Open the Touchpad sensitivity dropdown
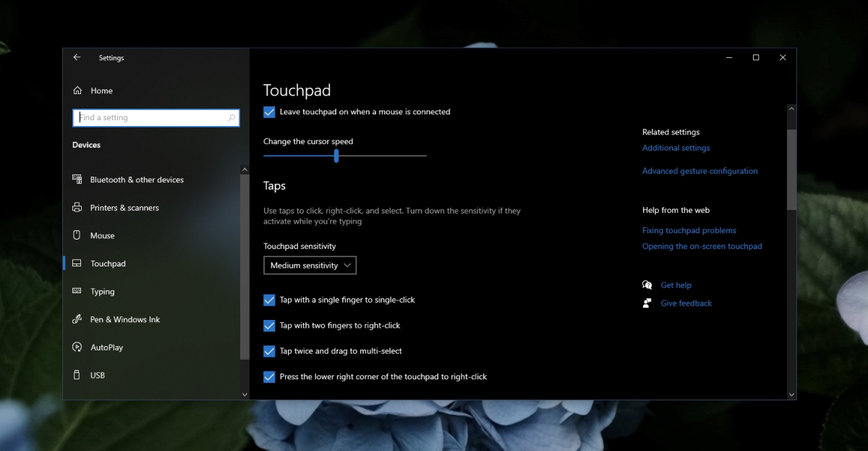 pos(310,265)
